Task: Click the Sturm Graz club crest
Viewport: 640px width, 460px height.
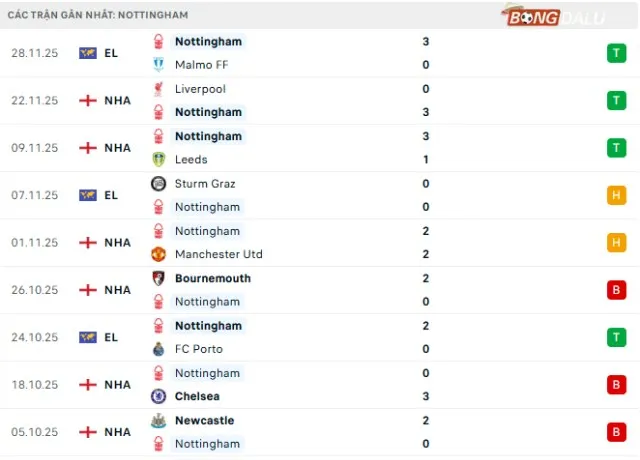Action: (x=158, y=184)
